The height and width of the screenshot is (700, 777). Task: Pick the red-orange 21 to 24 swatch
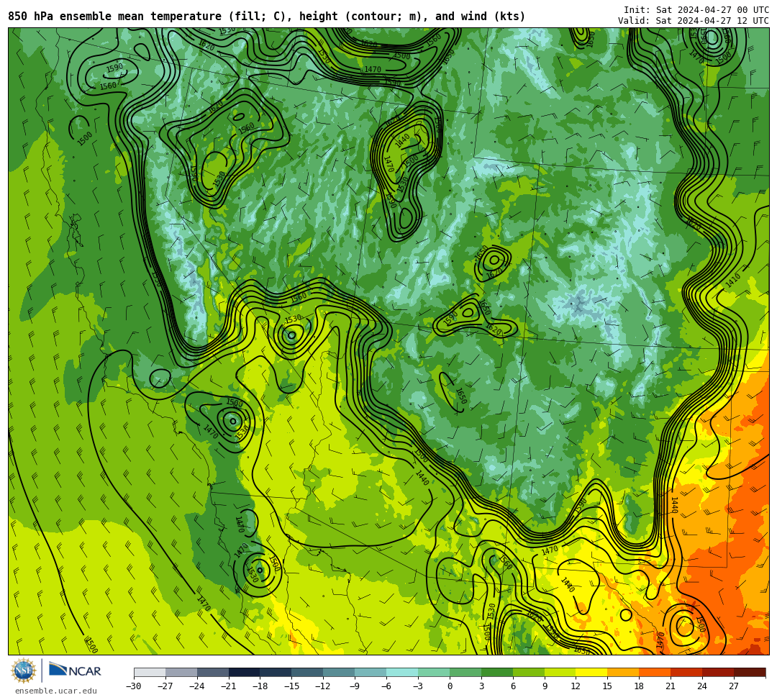(x=687, y=672)
